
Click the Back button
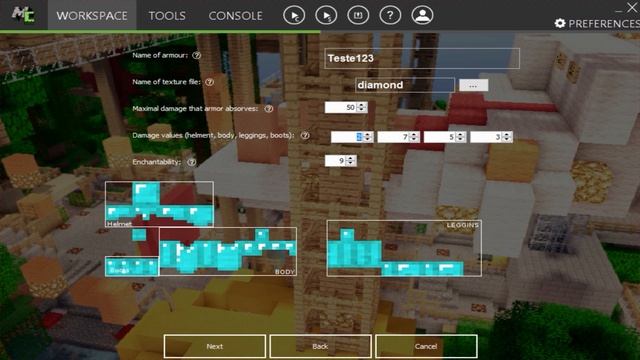click(320, 346)
